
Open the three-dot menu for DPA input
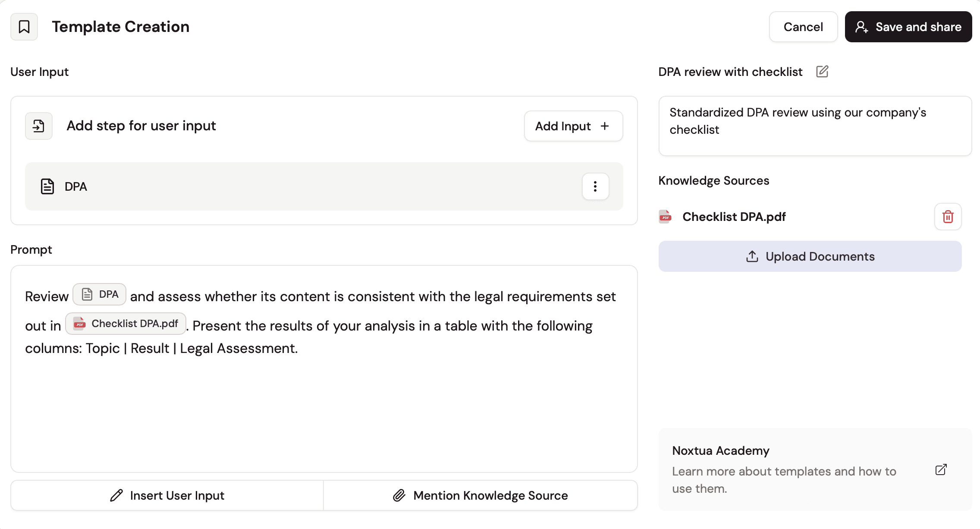[595, 186]
